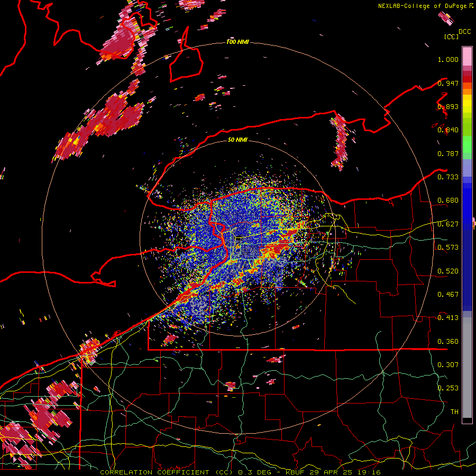476x476 pixels.
Task: Click the 0.893 scale value
Action: (x=448, y=106)
